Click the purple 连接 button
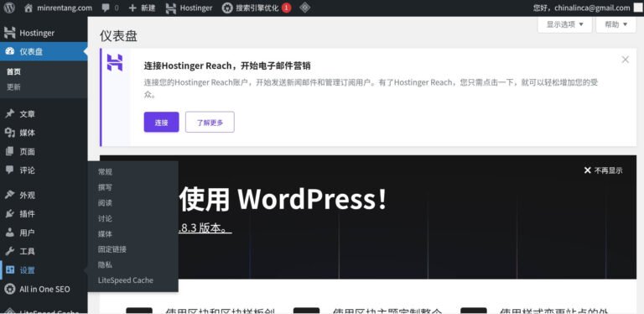Viewport: 644px width, 314px height. pos(161,122)
